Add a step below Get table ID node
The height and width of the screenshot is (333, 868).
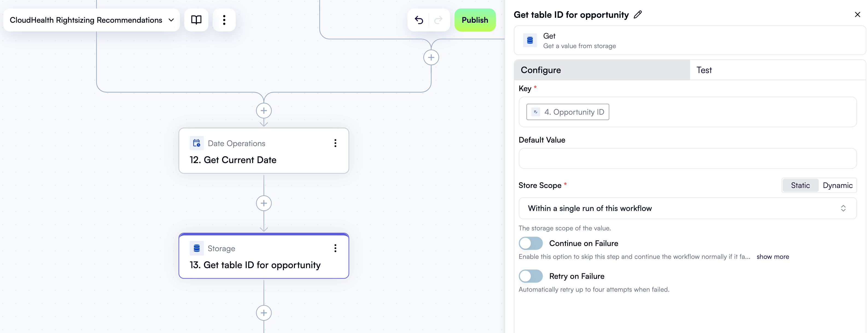point(264,312)
